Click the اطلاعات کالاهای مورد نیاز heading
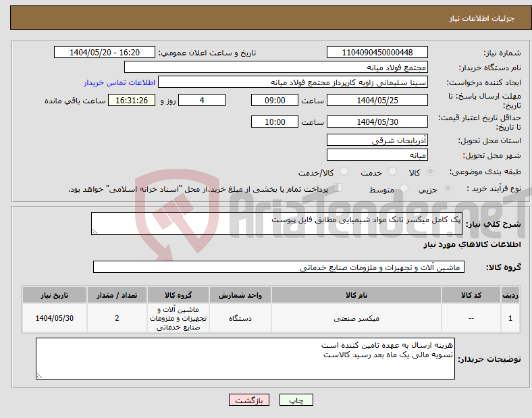 click(x=472, y=244)
